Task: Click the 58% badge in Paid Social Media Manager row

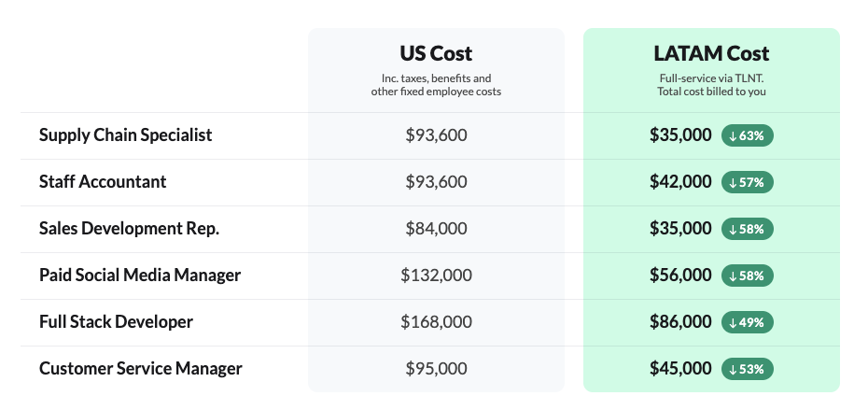Action: coord(748,276)
